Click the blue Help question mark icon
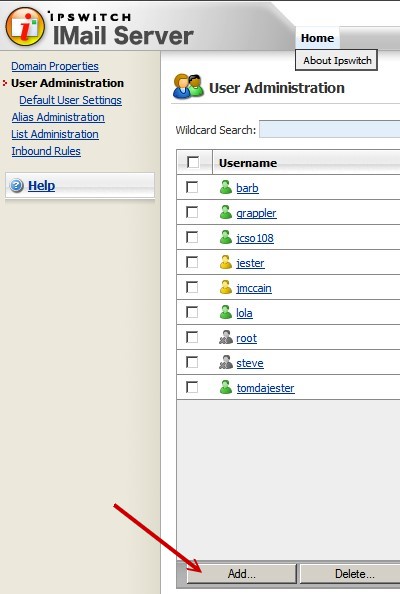This screenshot has width=400, height=594. (17, 186)
